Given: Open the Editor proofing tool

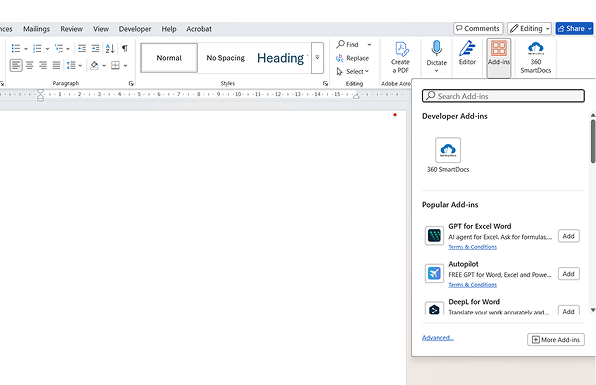Looking at the screenshot, I should (467, 53).
